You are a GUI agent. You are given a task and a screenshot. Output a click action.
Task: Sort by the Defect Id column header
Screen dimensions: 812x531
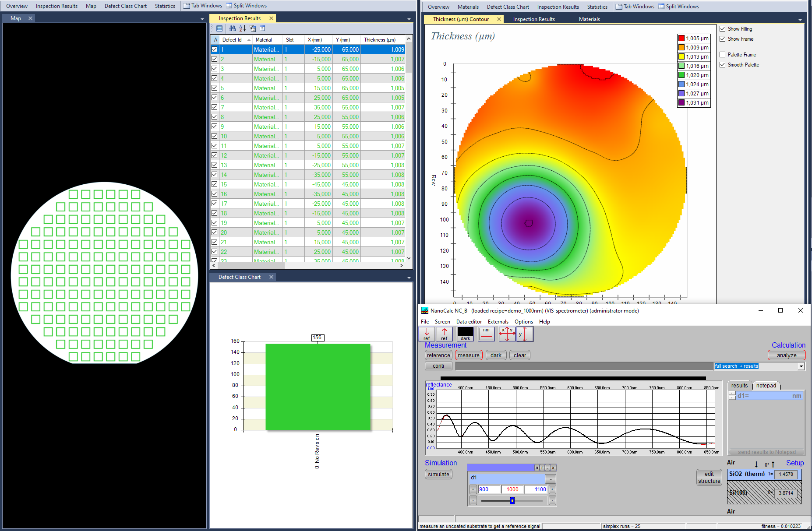[232, 40]
